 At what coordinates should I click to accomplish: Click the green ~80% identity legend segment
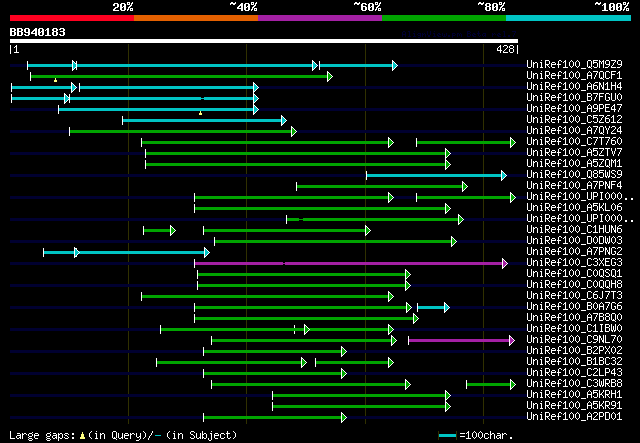click(444, 18)
